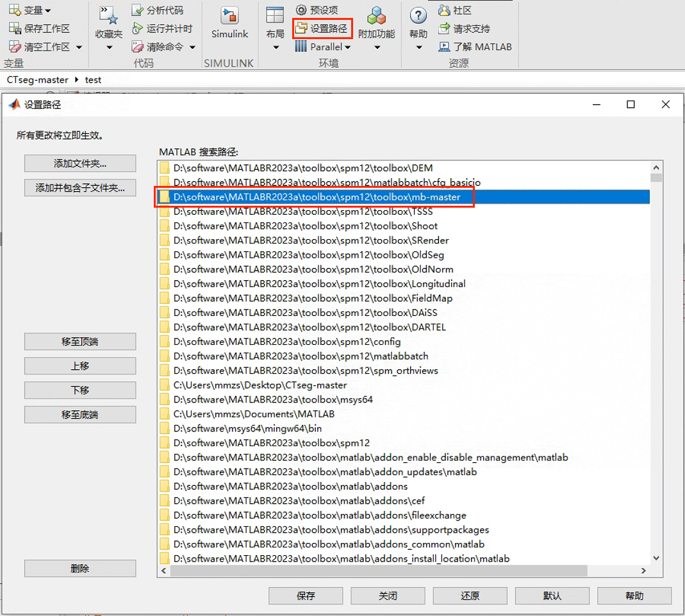Open the 变量 variable dropdown
Image resolution: width=685 pixels, height=616 pixels.
[x=29, y=10]
